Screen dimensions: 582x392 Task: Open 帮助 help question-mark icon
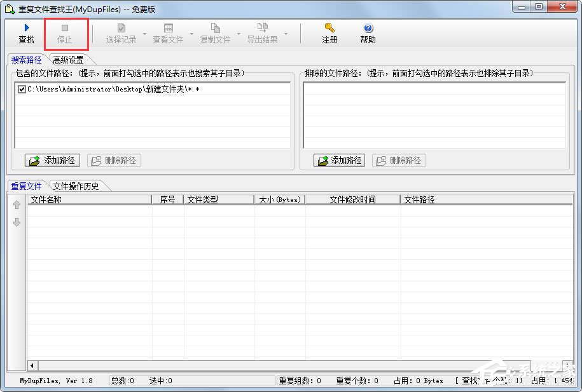[x=368, y=28]
